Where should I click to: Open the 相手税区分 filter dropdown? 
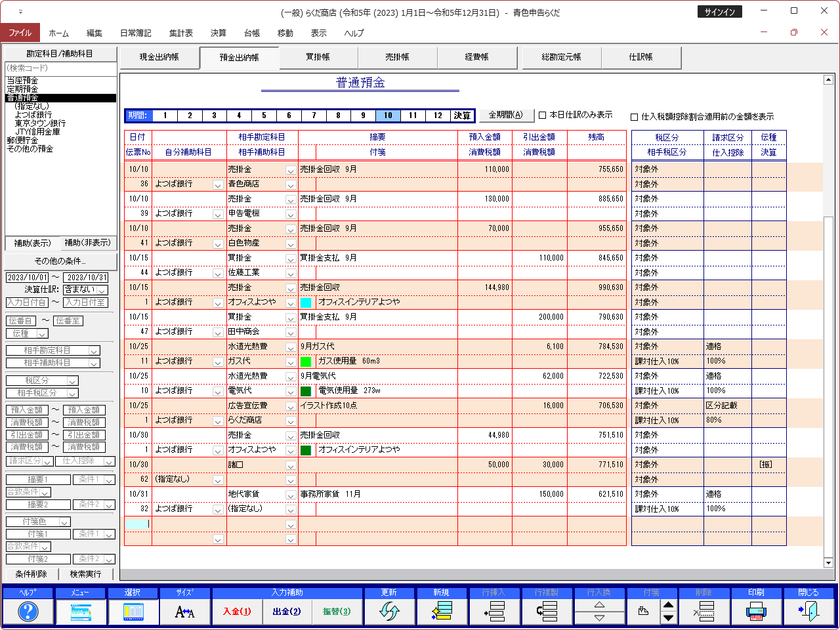(72, 394)
